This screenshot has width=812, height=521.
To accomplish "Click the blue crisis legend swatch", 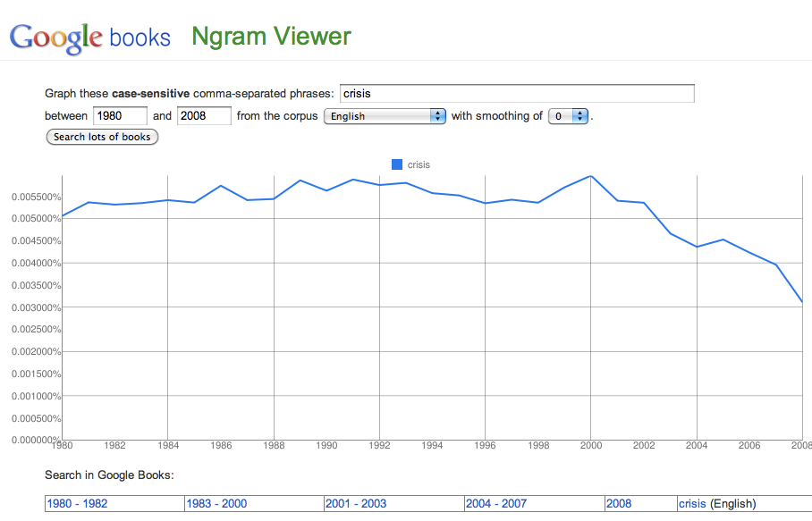I will pyautogui.click(x=397, y=164).
